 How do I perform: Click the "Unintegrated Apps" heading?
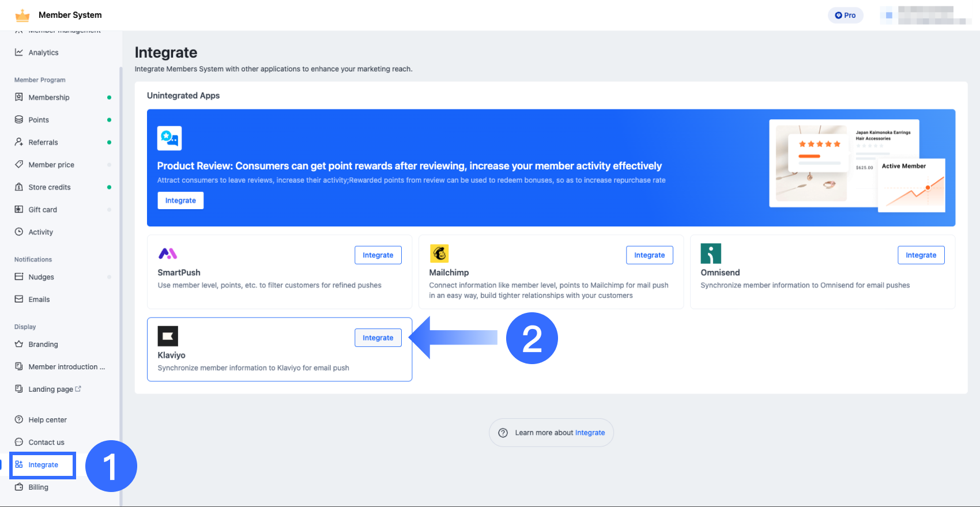(183, 96)
